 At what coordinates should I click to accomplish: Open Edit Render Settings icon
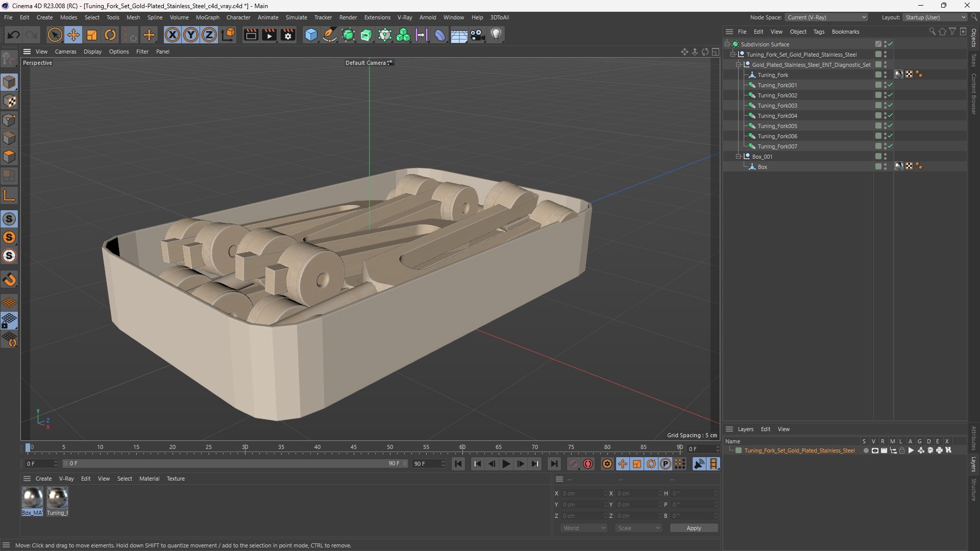(x=288, y=35)
